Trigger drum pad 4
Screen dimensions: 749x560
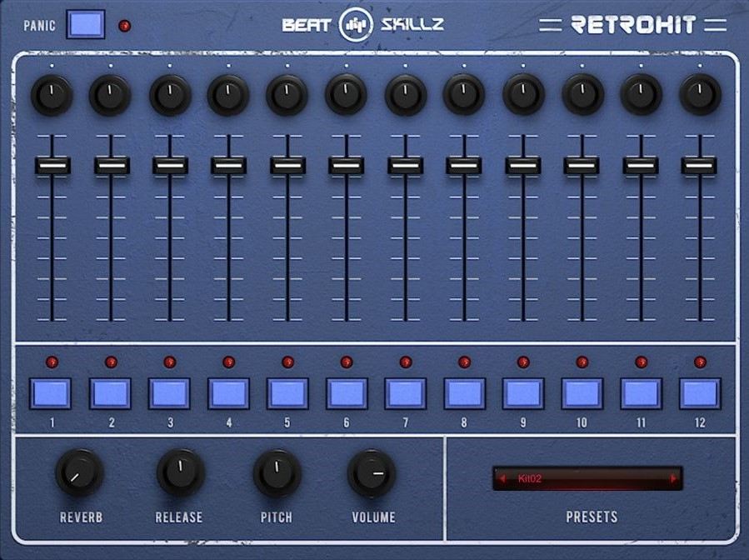point(228,393)
